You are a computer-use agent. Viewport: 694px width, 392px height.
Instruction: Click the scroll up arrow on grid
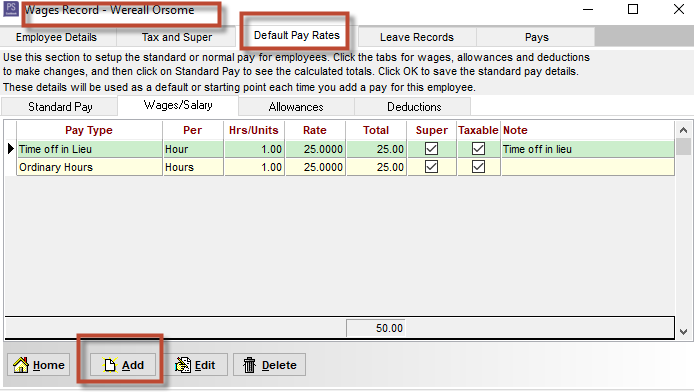coord(683,130)
